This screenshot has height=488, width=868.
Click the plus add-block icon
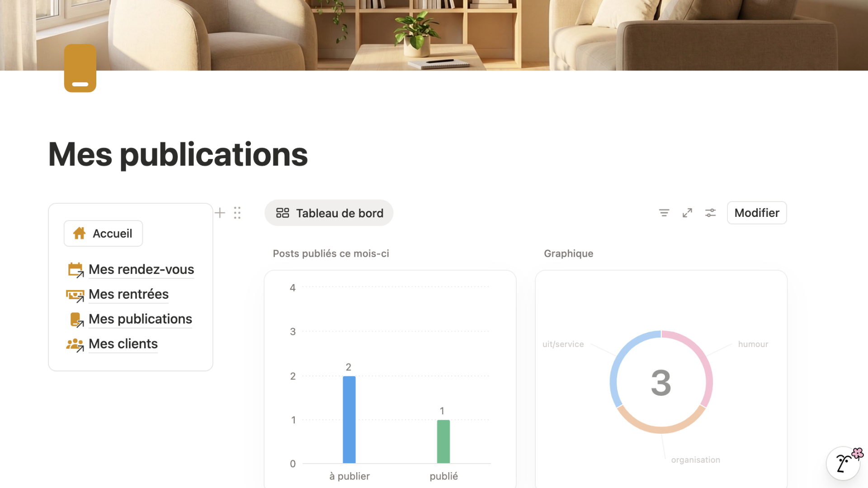(220, 213)
